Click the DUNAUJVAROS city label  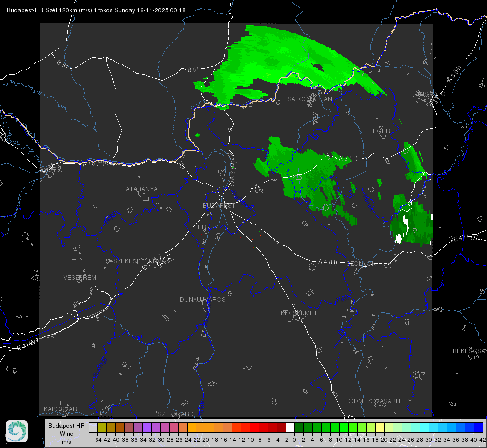pyautogui.click(x=202, y=299)
